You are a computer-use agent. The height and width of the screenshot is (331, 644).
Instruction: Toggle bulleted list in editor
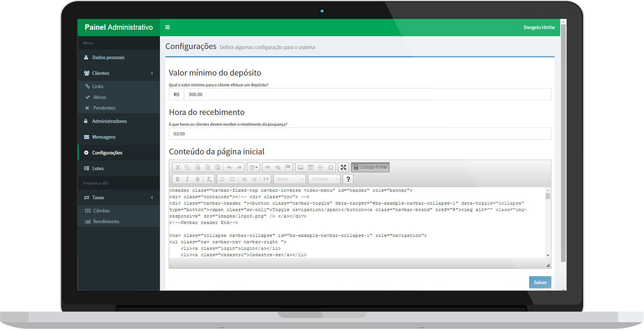pyautogui.click(x=232, y=179)
